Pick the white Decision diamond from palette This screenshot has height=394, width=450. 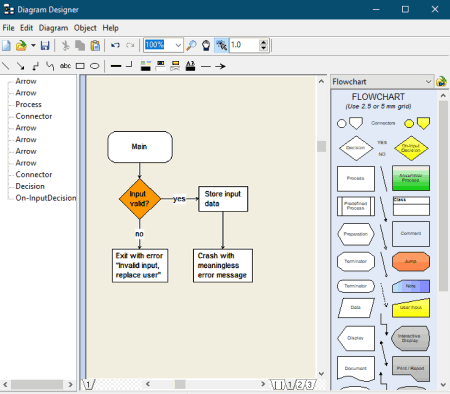(356, 148)
